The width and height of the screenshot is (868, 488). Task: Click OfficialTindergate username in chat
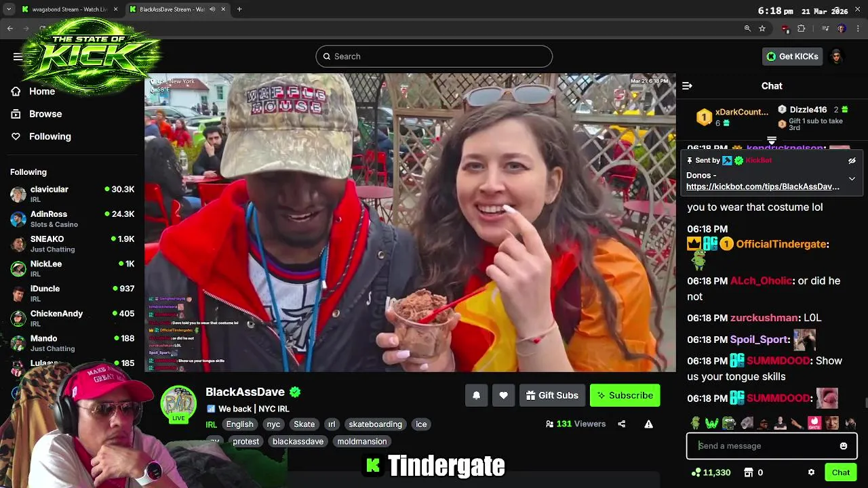click(781, 244)
